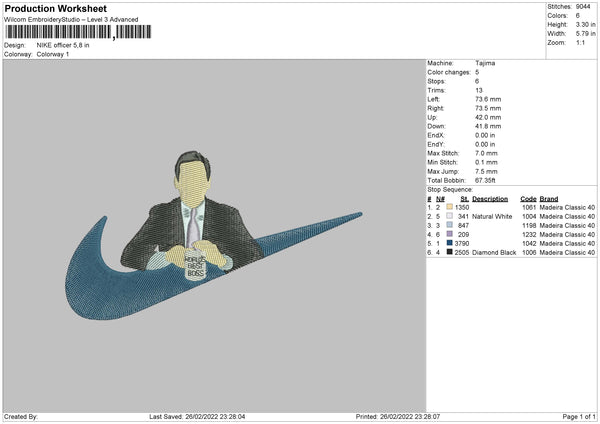Click the 'Brand' column header
600x424 pixels.
[x=549, y=199]
